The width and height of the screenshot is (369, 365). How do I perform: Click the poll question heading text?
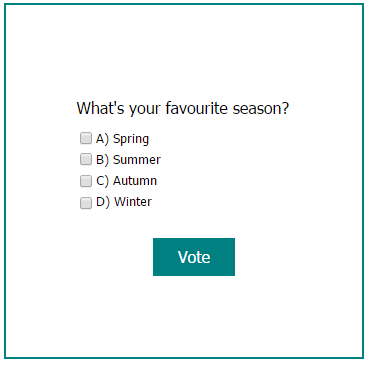pyautogui.click(x=183, y=108)
